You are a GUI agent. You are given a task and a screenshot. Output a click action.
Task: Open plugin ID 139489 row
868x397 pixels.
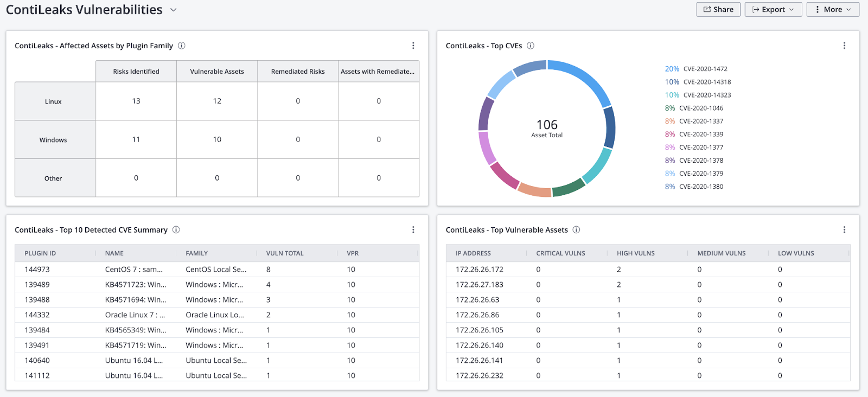217,285
